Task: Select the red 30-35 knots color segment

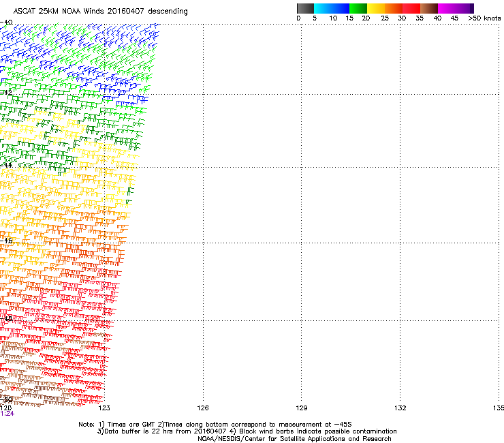Action: click(x=411, y=8)
